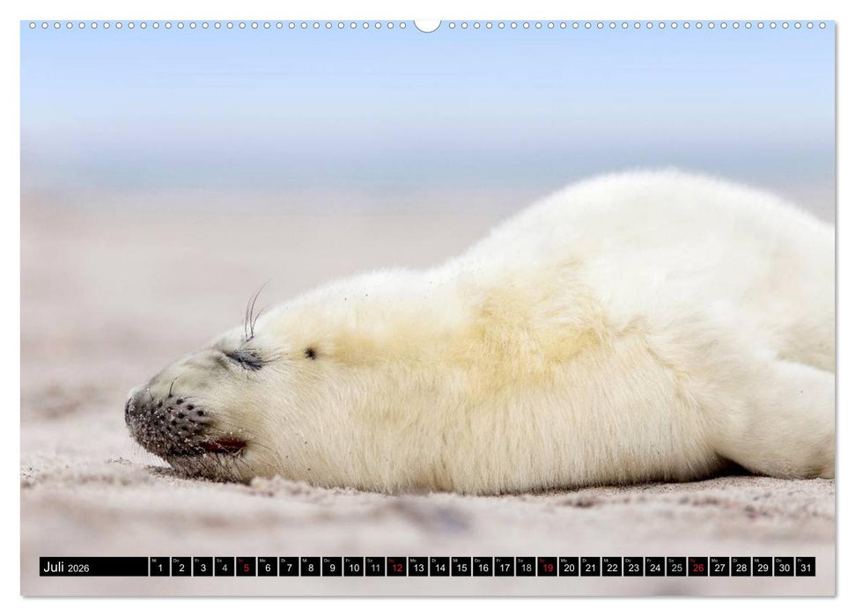Click the date cell labeled 10
This screenshot has width=855, height=616.
(356, 567)
